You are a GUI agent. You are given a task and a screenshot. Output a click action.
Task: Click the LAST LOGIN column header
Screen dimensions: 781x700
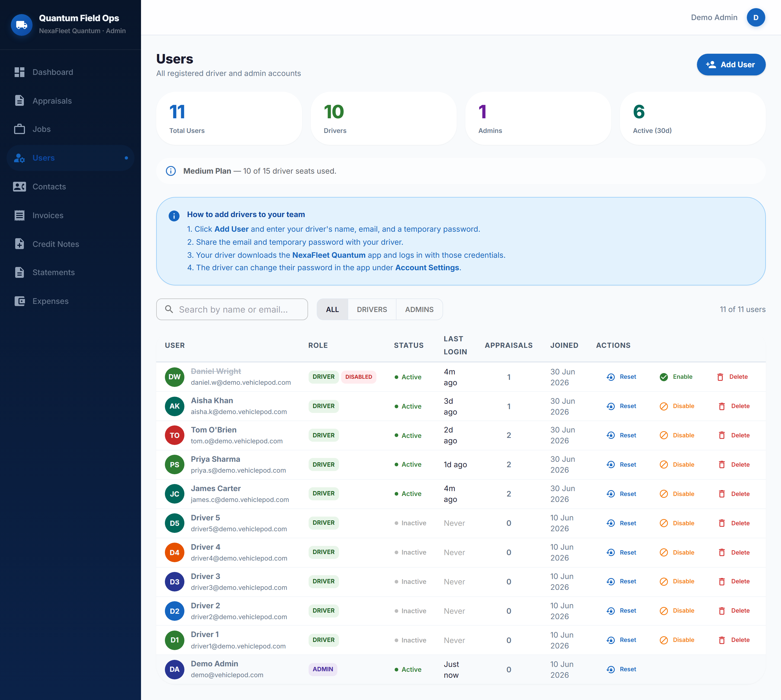(456, 345)
